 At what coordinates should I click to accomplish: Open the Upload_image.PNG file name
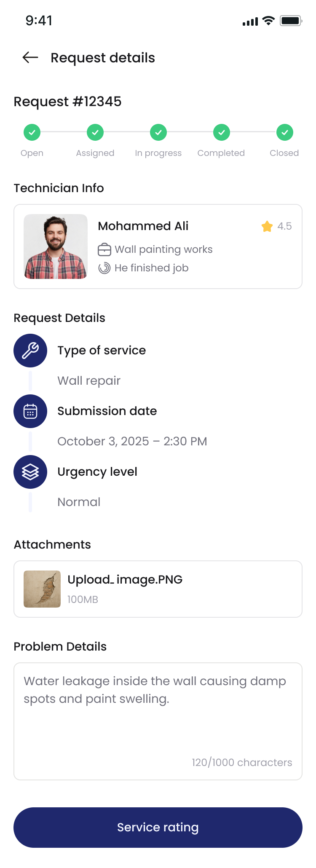[x=125, y=580]
